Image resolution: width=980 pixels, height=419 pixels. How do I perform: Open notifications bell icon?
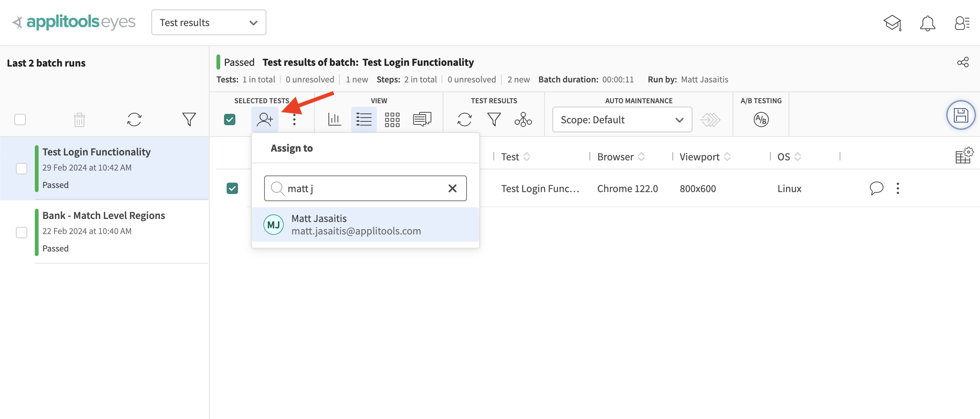point(927,23)
